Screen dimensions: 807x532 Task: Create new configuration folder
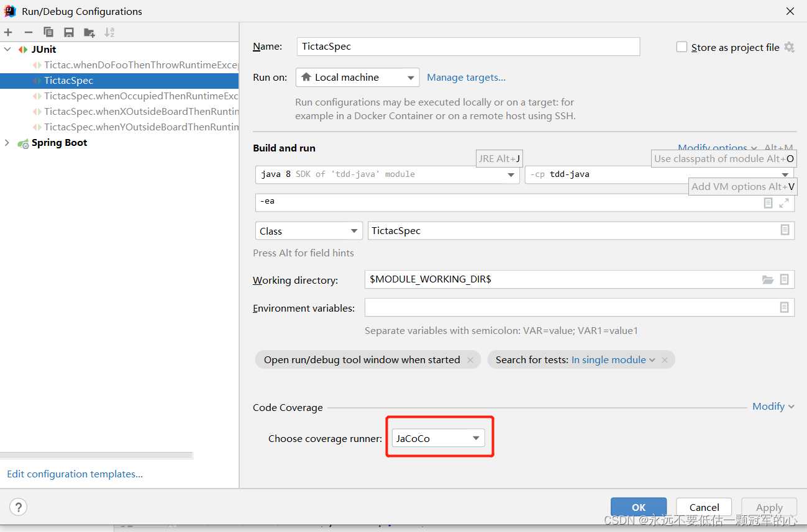coord(89,32)
